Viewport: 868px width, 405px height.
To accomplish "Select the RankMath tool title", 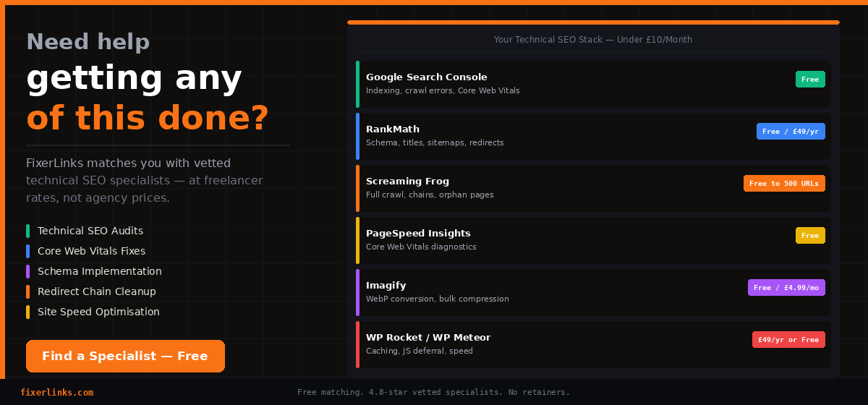I will [x=393, y=129].
